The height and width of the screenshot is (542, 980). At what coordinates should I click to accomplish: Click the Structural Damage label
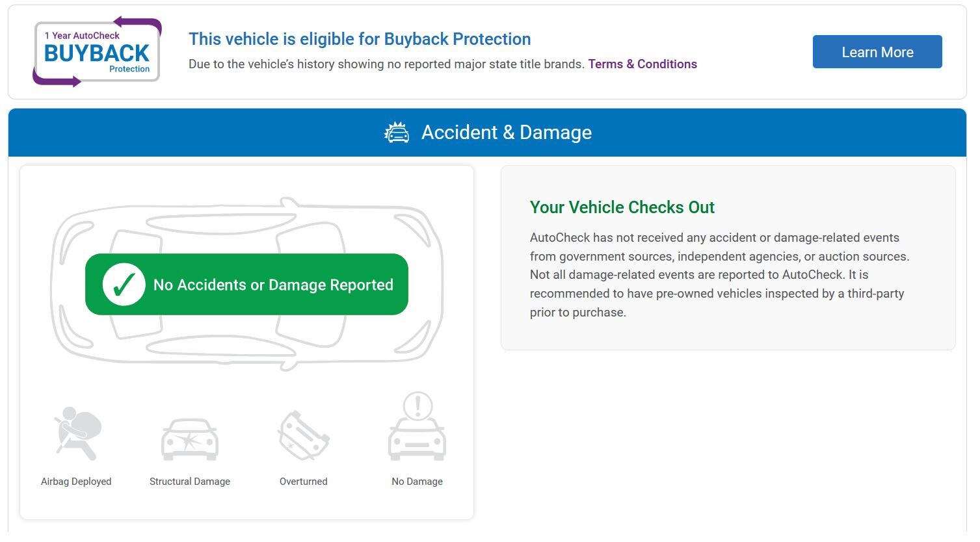click(190, 482)
